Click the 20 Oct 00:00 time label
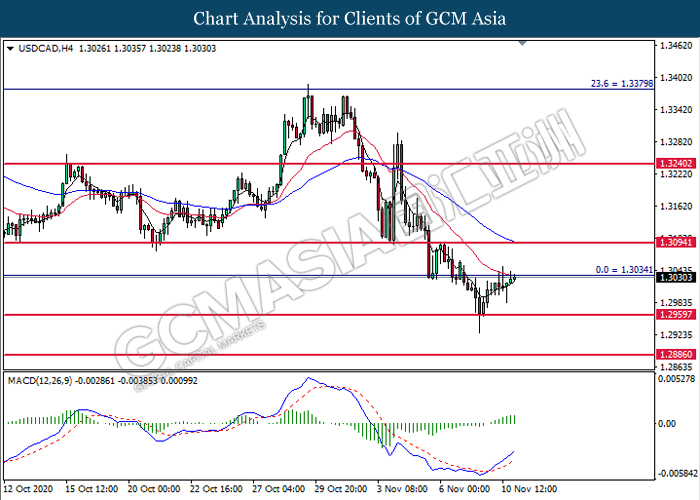The width and height of the screenshot is (700, 500). [153, 490]
